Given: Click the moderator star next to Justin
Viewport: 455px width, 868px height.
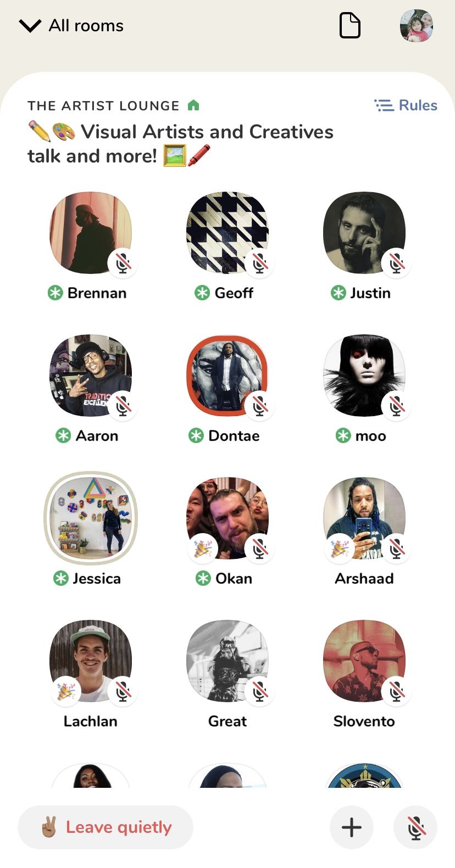Looking at the screenshot, I should pos(338,293).
